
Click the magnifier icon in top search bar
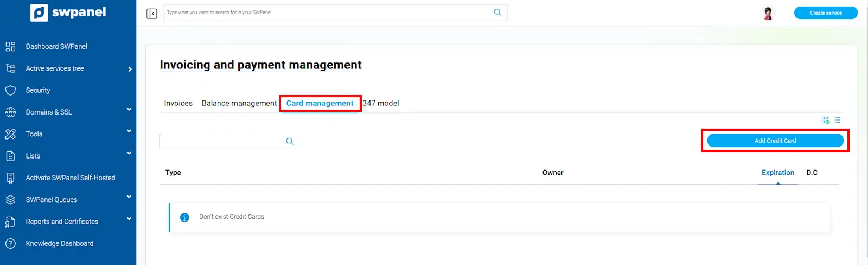tap(497, 12)
